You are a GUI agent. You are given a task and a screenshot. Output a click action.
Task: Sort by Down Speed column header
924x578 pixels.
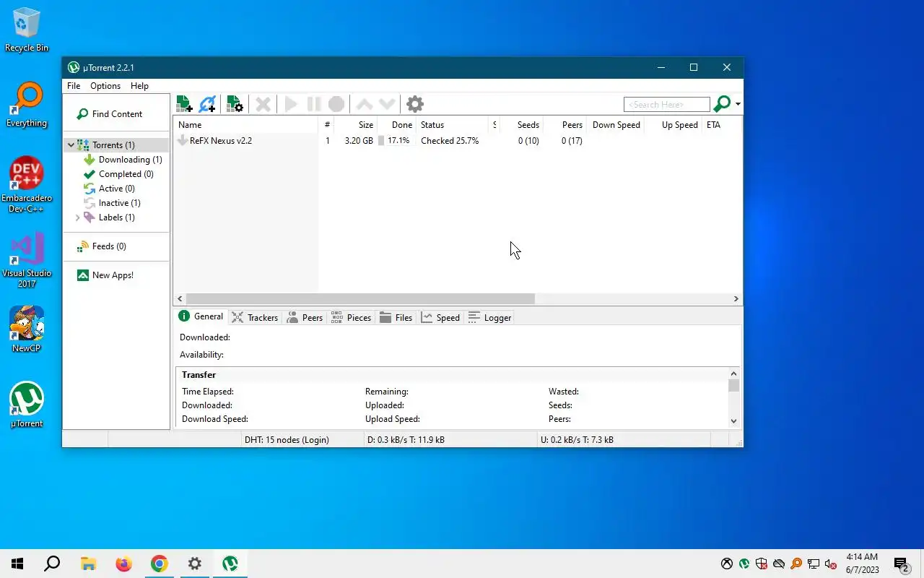click(616, 125)
